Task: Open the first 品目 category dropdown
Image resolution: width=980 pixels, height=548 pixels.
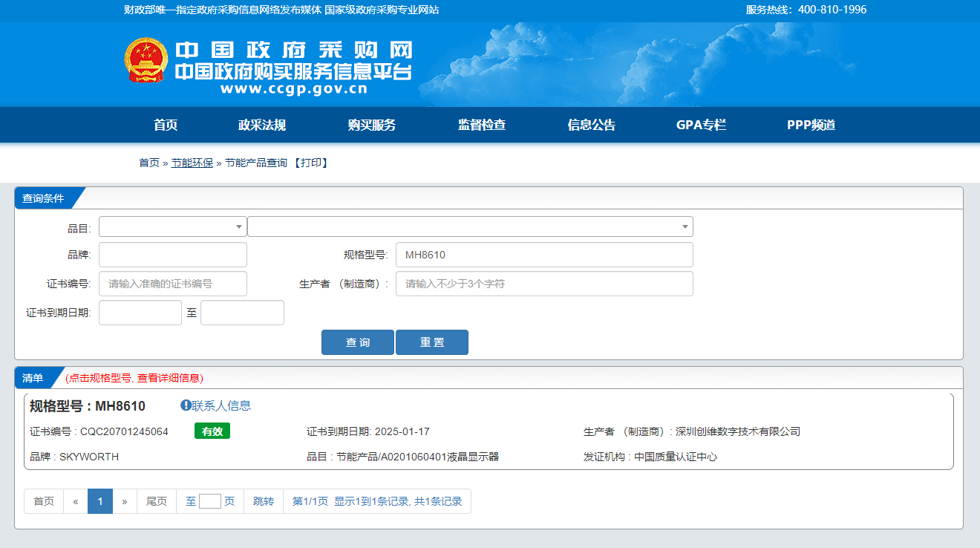Action: tap(172, 226)
